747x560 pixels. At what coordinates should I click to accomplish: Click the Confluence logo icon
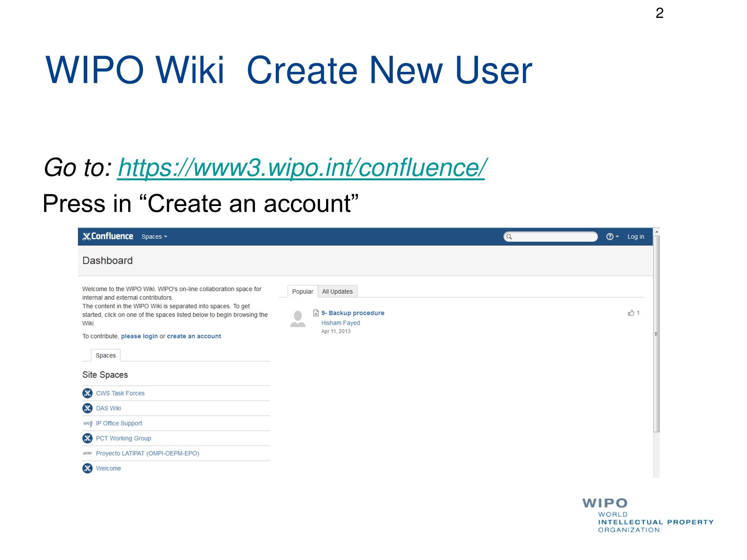point(87,237)
